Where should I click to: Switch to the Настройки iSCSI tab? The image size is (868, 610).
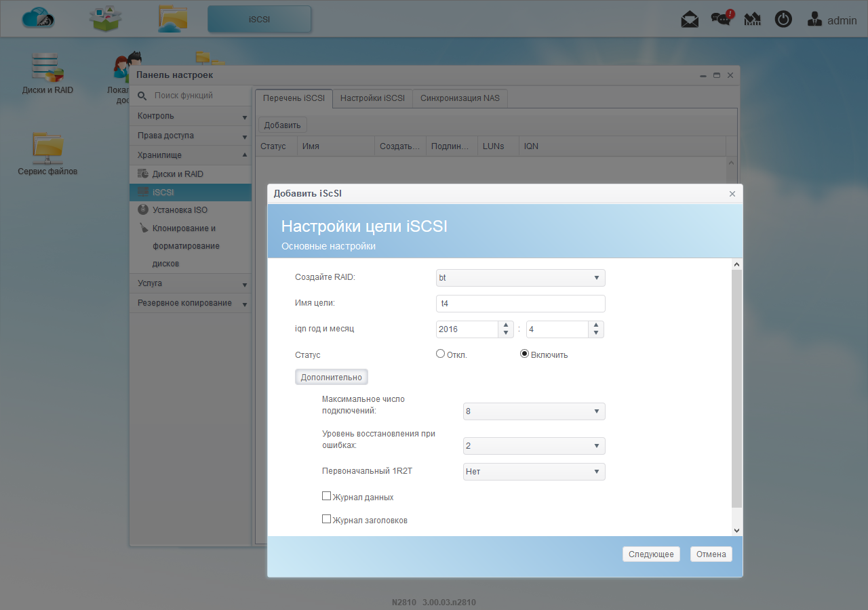(x=372, y=98)
